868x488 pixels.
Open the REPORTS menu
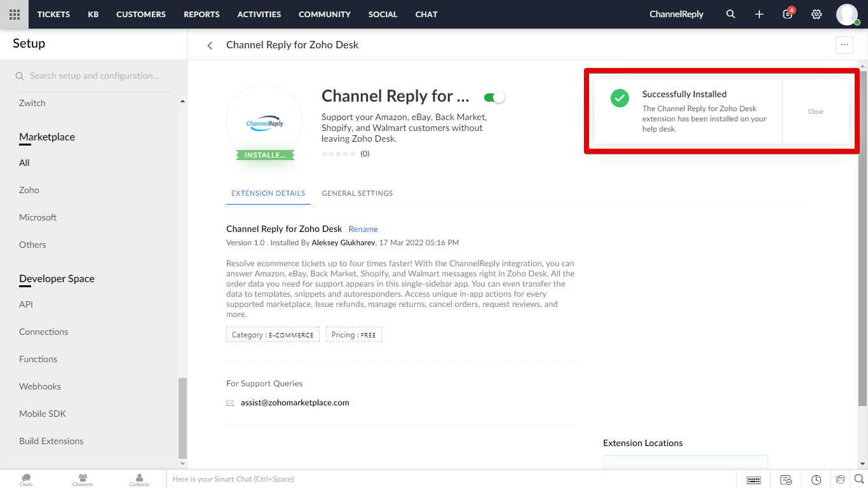pyautogui.click(x=201, y=14)
